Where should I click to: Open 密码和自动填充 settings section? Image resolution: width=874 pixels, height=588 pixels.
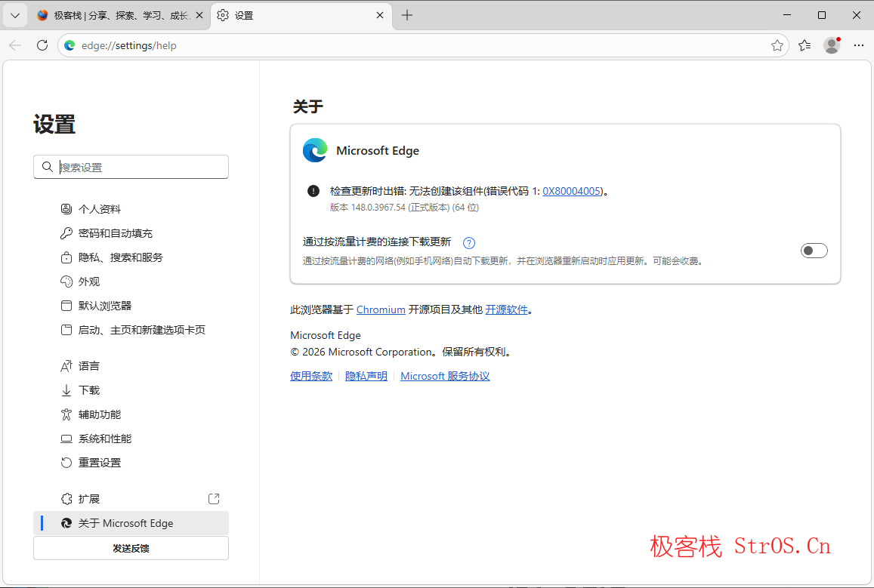pyautogui.click(x=131, y=233)
